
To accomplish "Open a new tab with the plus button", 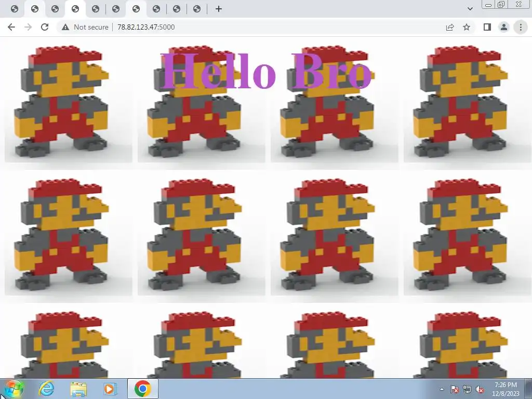I will pyautogui.click(x=219, y=9).
